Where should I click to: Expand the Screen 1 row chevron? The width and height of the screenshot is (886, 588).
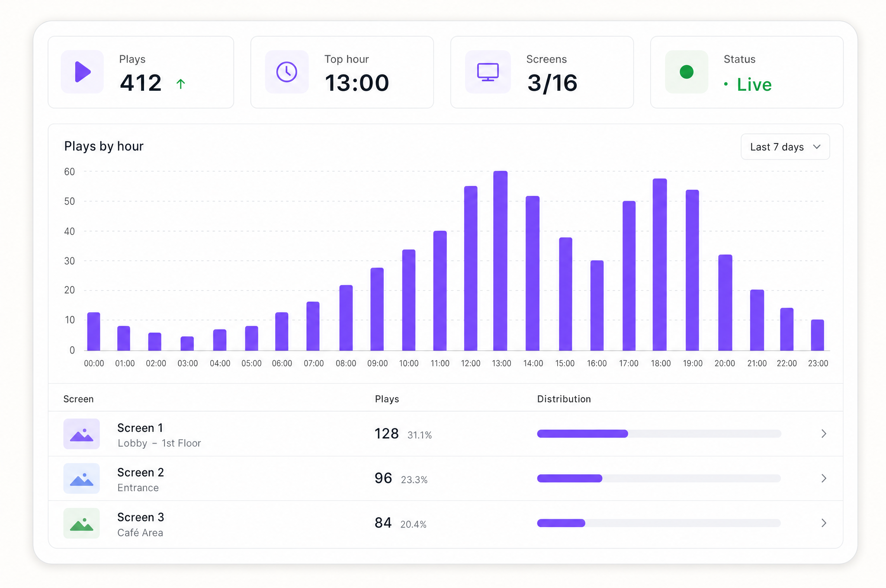coord(824,434)
